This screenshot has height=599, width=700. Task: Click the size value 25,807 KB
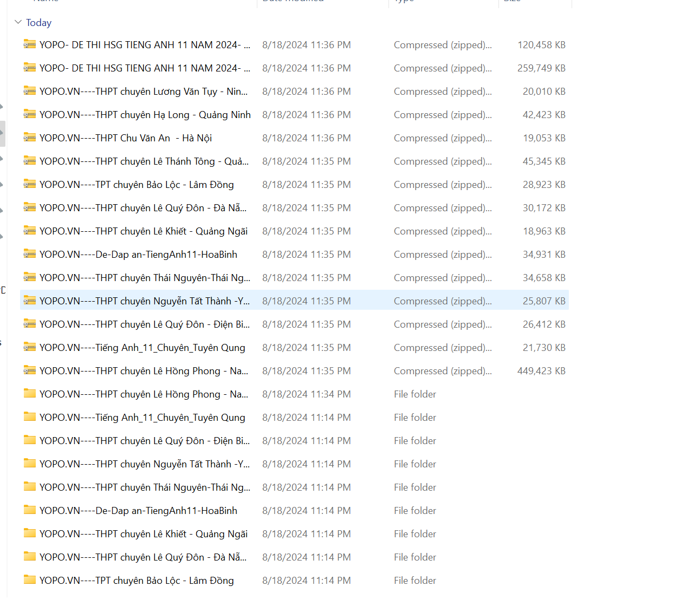(544, 301)
